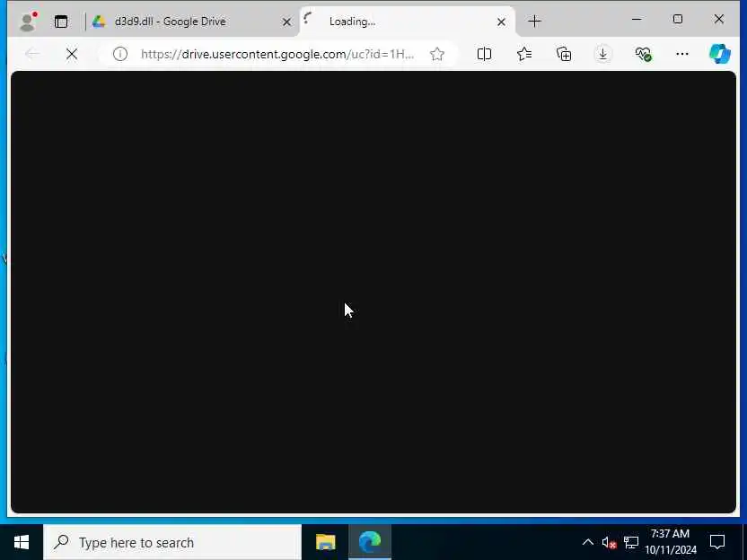Screen dimensions: 747x560
Task: Open Windows Start menu
Action: (x=22, y=542)
